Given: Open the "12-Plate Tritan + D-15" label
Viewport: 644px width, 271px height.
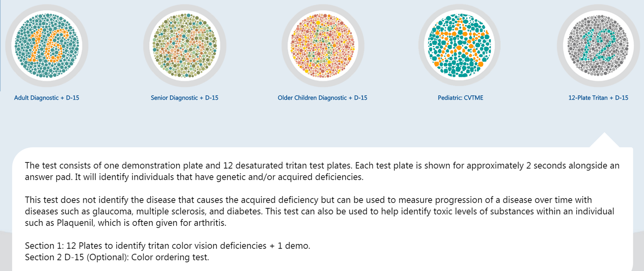Looking at the screenshot, I should [x=598, y=98].
